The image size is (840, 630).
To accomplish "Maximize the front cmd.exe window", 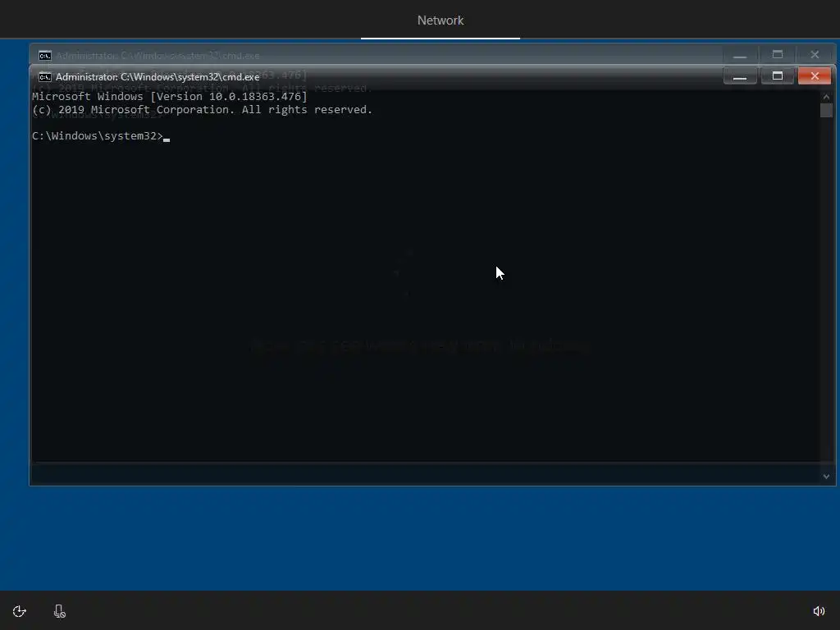I will pyautogui.click(x=778, y=76).
